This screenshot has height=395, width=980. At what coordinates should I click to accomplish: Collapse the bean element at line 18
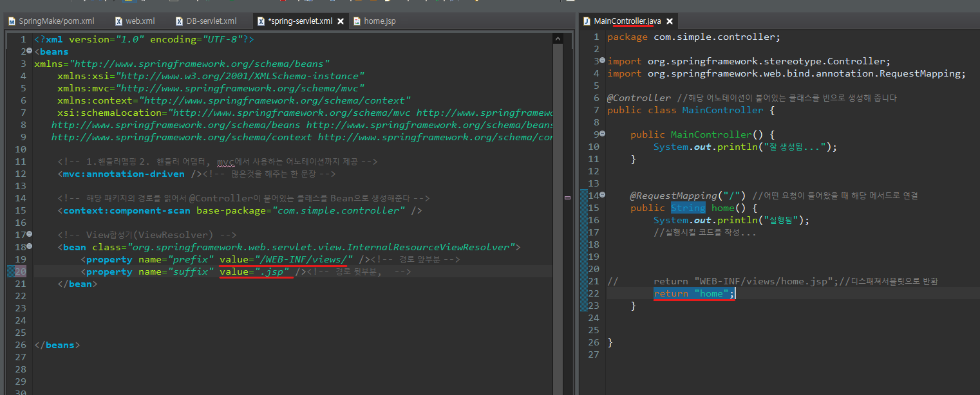[x=30, y=247]
